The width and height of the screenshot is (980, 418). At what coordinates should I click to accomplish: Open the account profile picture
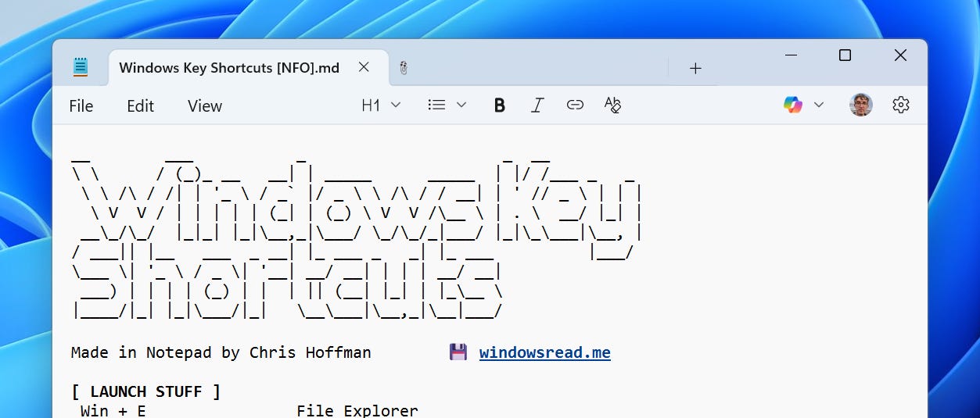(x=861, y=105)
